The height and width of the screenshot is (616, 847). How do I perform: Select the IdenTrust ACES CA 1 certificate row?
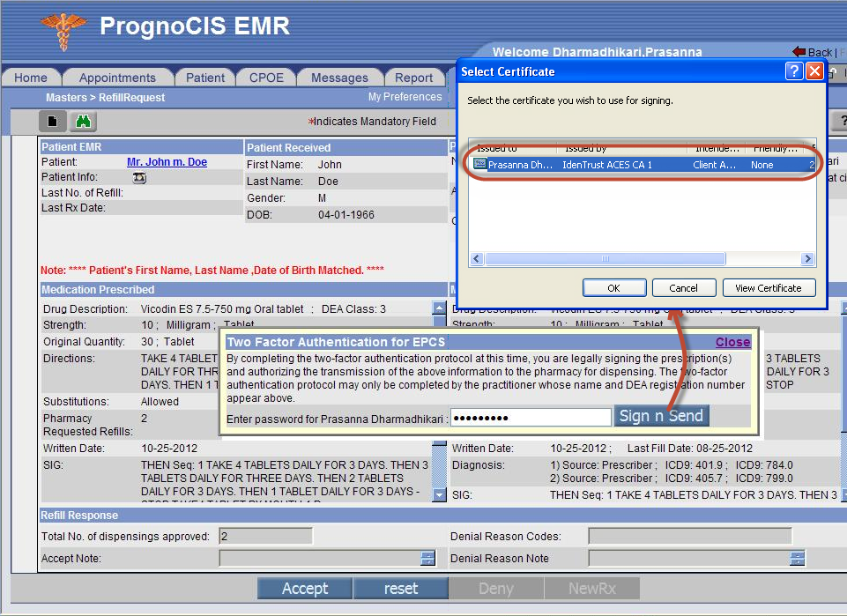click(x=643, y=165)
